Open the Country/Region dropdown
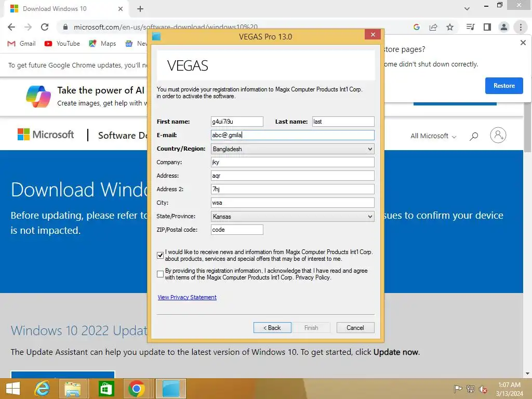The height and width of the screenshot is (399, 532). (x=292, y=149)
